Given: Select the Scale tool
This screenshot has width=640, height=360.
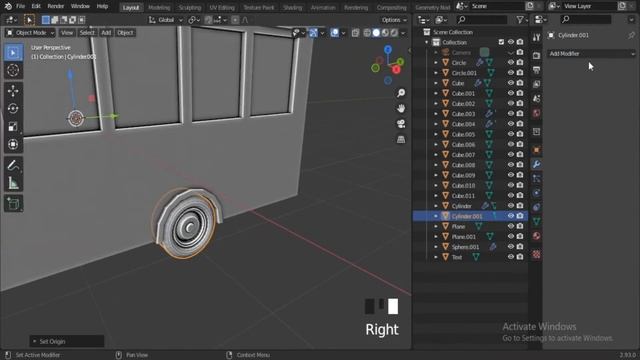Looking at the screenshot, I should (13, 127).
